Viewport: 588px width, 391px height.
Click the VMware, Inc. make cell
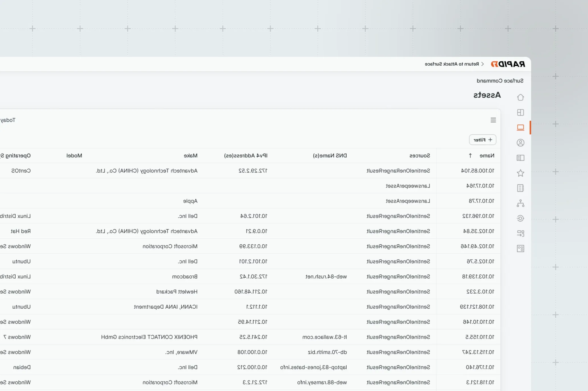(x=181, y=352)
